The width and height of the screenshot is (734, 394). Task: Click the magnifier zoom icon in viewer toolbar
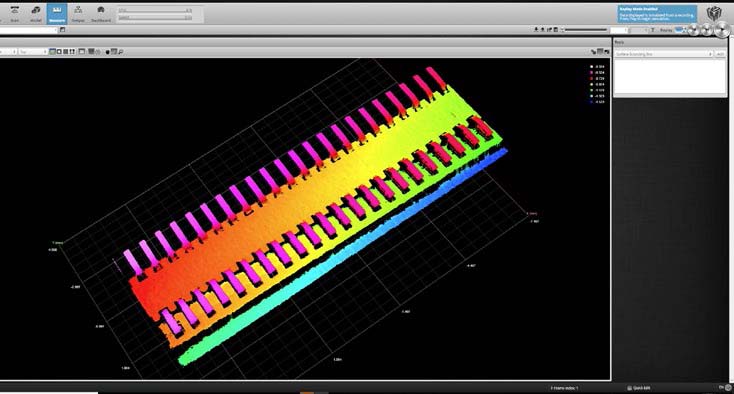pos(121,52)
